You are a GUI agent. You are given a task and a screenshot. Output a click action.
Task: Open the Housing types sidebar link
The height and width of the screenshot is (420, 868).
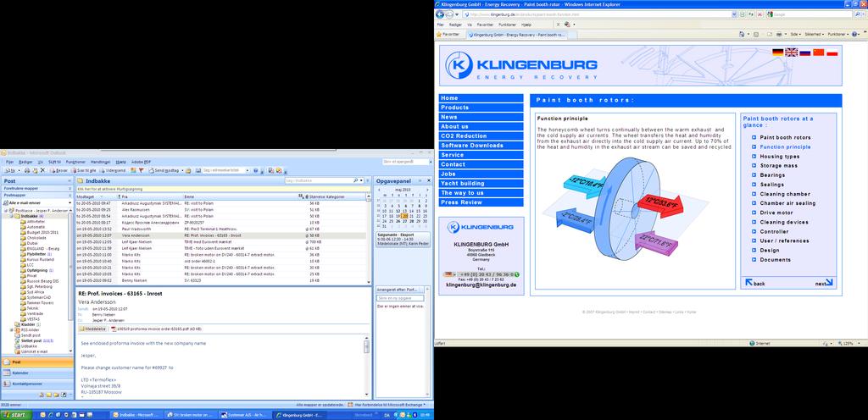click(779, 157)
